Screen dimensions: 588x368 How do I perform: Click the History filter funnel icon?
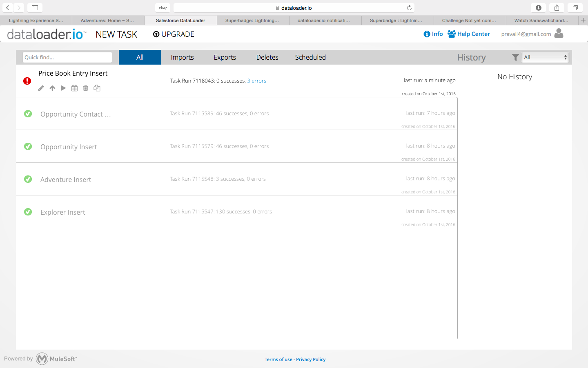point(515,58)
